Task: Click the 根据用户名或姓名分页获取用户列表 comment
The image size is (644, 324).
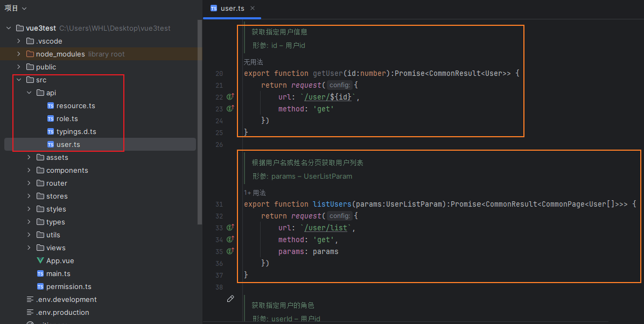Action: click(307, 163)
